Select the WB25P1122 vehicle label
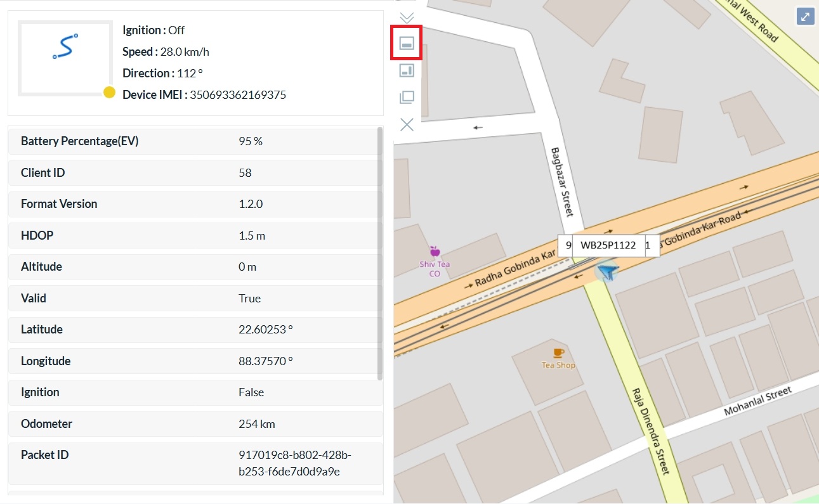The image size is (819, 504). point(608,245)
